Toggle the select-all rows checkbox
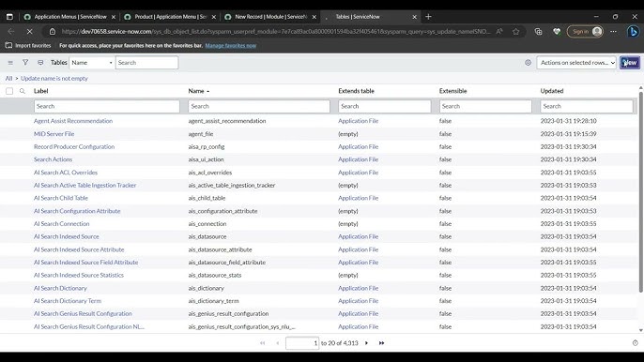The width and height of the screenshot is (644, 362). click(9, 91)
